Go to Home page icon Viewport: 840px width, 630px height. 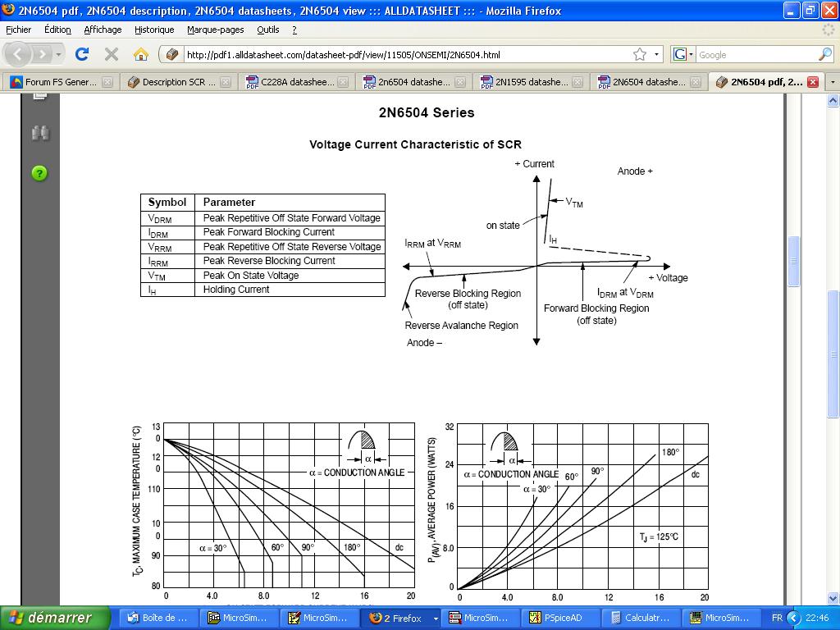click(x=140, y=54)
